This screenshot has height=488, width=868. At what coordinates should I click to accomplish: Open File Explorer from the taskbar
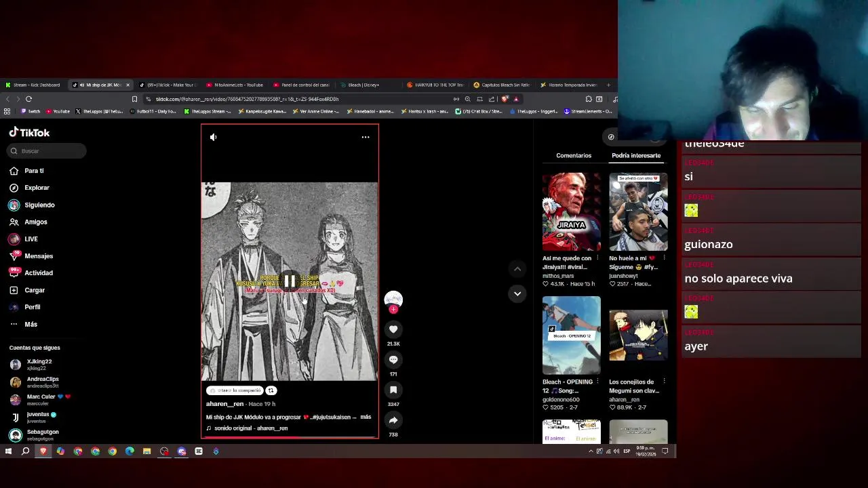(146, 451)
